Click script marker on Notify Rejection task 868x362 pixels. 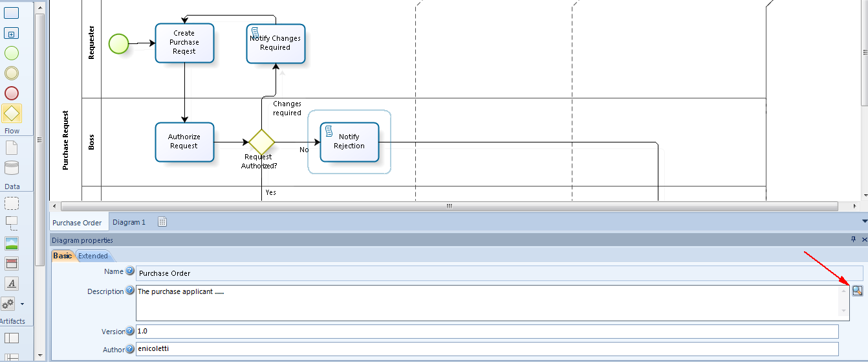(x=328, y=131)
